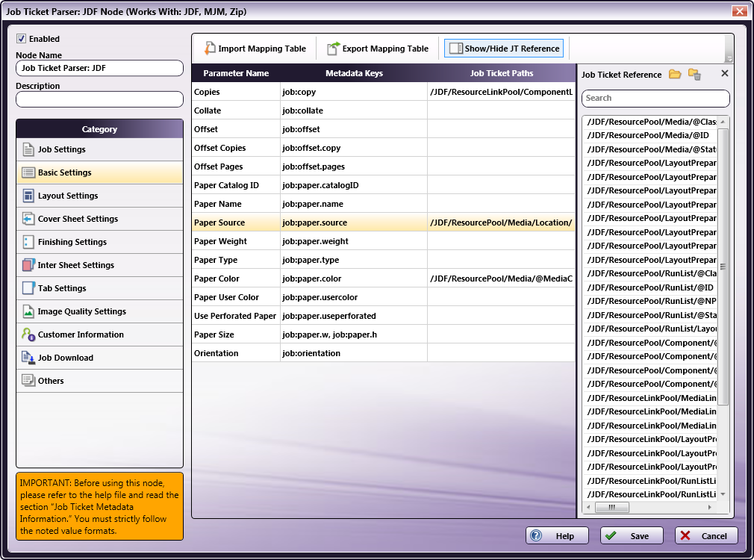
Task: Select the Paper Weight row
Action: pyautogui.click(x=383, y=241)
